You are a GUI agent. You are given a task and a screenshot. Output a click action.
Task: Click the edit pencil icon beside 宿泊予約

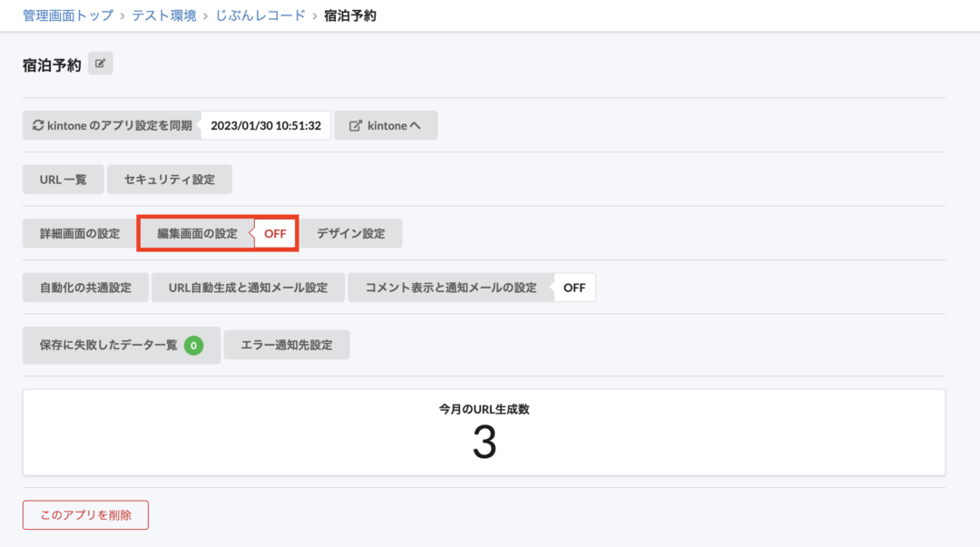click(101, 64)
